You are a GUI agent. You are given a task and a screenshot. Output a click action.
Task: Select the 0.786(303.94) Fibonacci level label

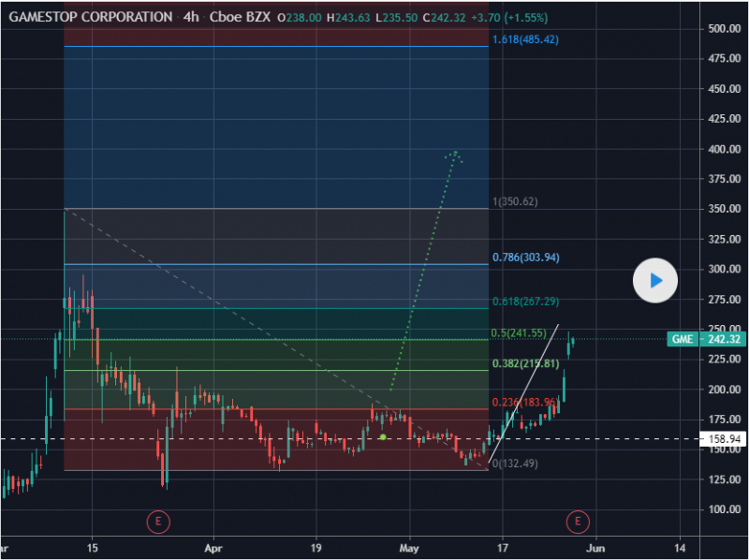(525, 258)
